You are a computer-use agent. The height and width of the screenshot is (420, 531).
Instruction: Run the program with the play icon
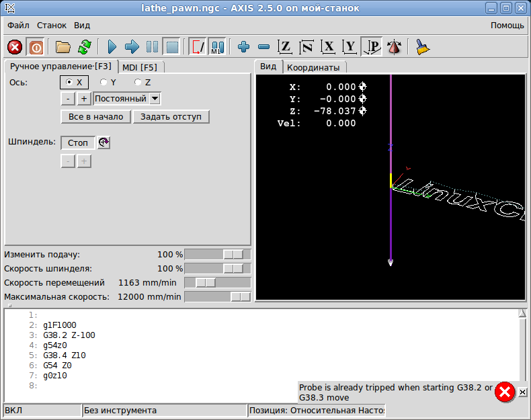[x=112, y=47]
